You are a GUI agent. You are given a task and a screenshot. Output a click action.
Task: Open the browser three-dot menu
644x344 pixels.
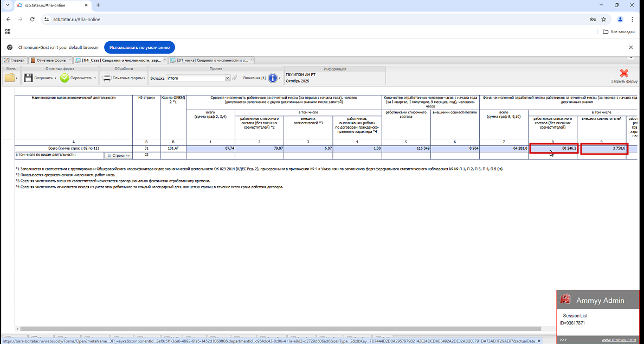[x=633, y=20]
